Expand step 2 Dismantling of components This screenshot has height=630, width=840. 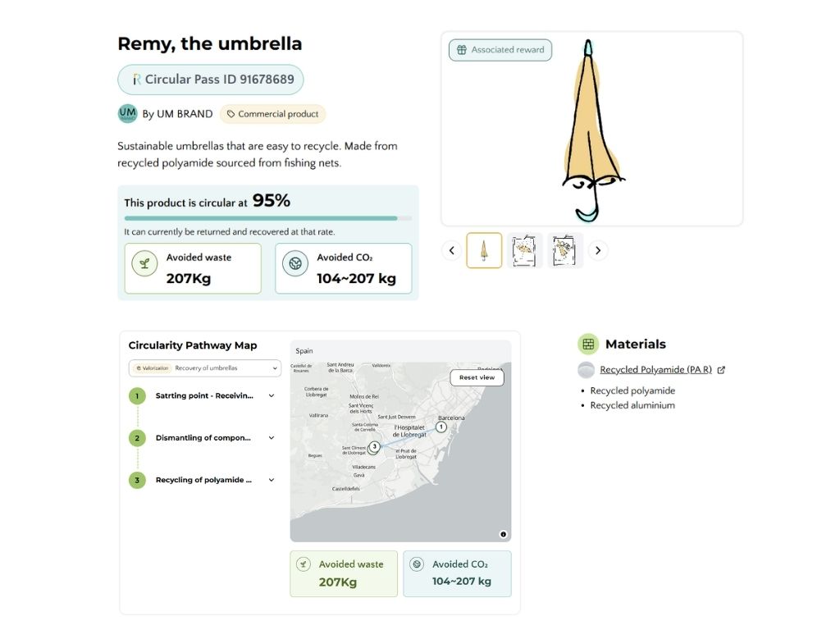click(x=272, y=438)
